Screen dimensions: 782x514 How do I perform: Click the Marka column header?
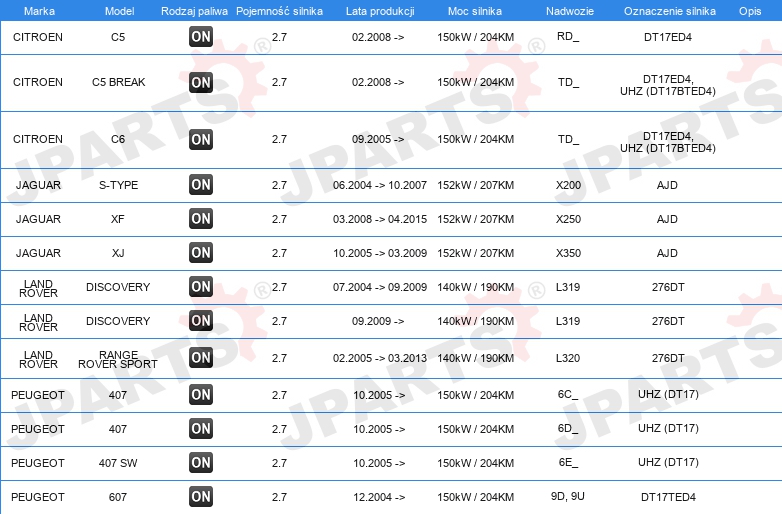(x=39, y=11)
